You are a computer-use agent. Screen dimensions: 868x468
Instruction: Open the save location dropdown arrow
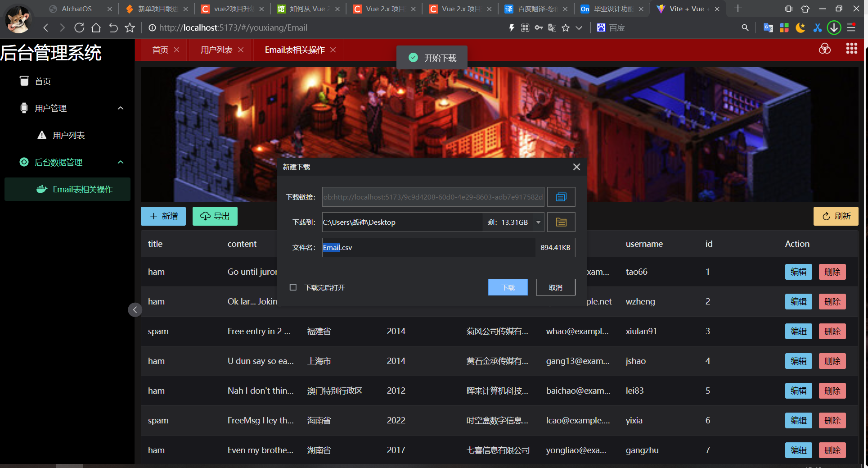[x=538, y=222]
